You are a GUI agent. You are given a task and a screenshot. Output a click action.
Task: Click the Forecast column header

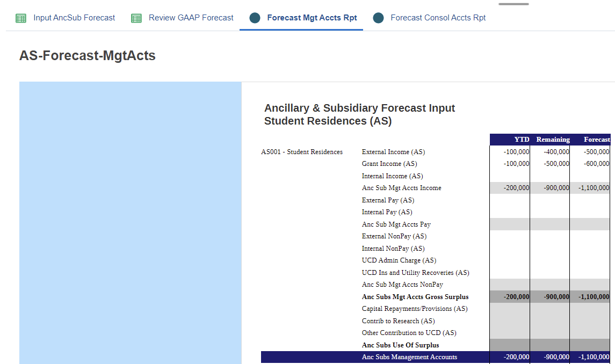tap(596, 140)
